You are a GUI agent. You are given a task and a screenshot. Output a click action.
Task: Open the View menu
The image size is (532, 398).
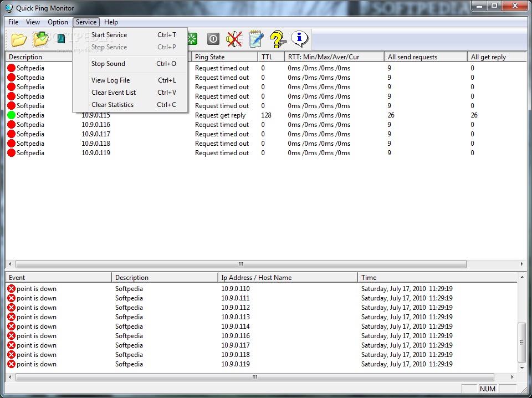33,22
